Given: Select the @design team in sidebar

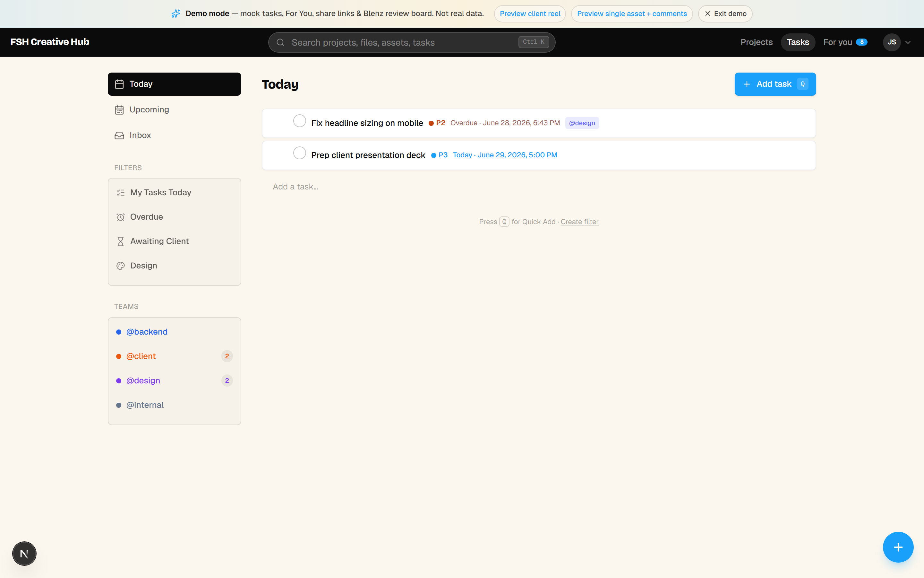Looking at the screenshot, I should coord(174,381).
